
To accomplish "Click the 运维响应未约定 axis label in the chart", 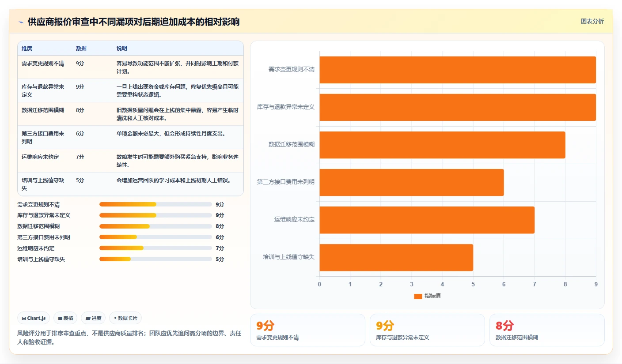I will [x=294, y=219].
